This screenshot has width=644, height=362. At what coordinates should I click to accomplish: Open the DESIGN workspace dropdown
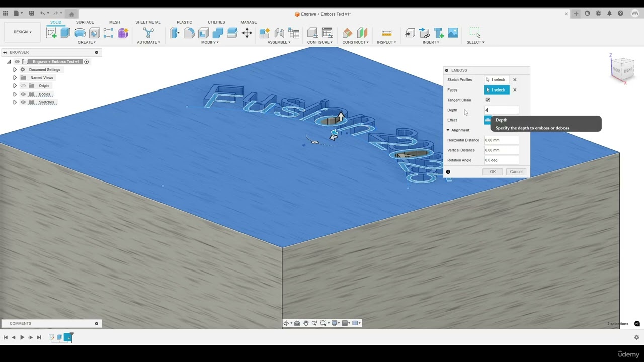22,32
